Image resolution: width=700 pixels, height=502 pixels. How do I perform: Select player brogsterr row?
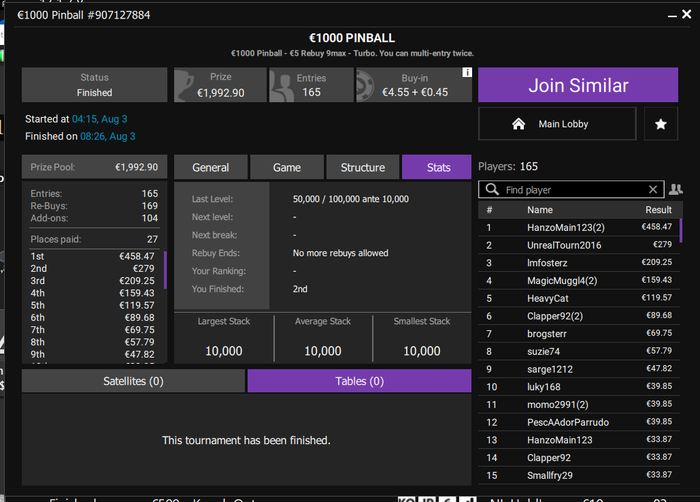click(579, 334)
